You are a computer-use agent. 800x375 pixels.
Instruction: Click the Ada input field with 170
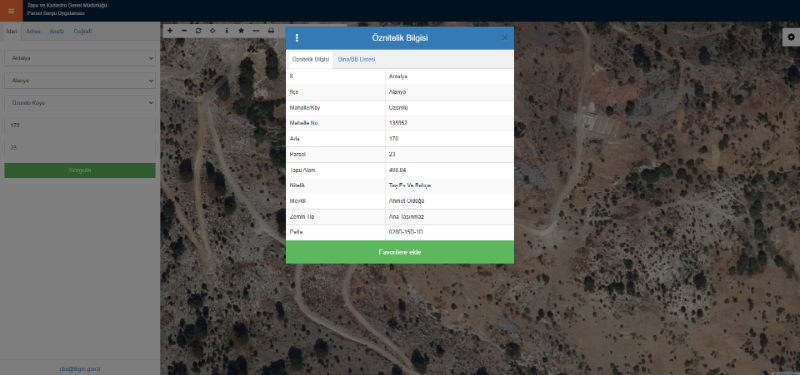pyautogui.click(x=80, y=126)
